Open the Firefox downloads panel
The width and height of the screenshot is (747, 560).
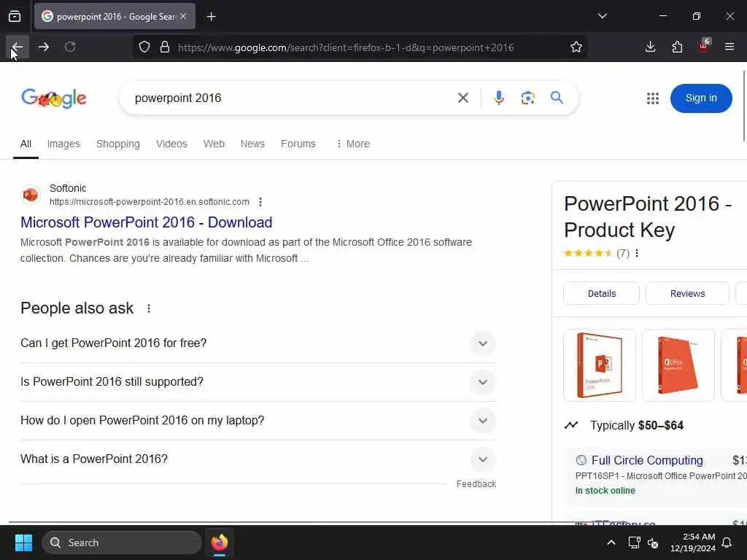click(x=650, y=47)
